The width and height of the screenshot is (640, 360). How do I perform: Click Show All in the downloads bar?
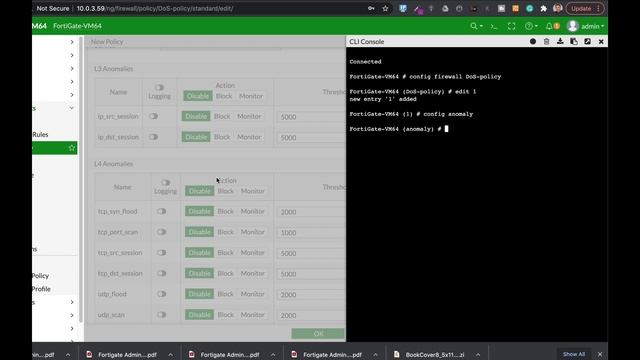[574, 354]
